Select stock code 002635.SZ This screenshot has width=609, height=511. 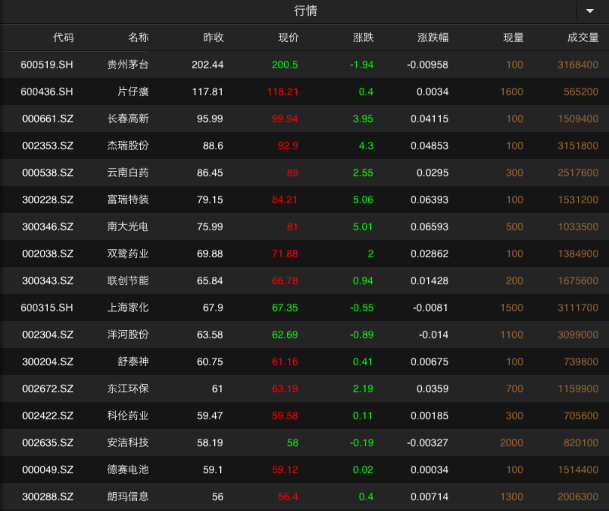click(47, 442)
